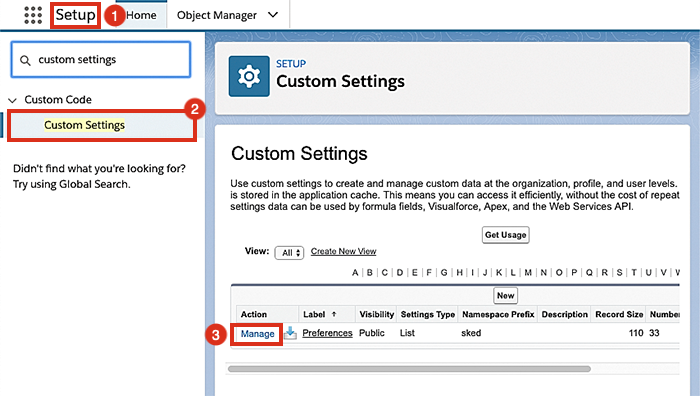The image size is (700, 396).
Task: Filter list by letter K
Action: [499, 272]
